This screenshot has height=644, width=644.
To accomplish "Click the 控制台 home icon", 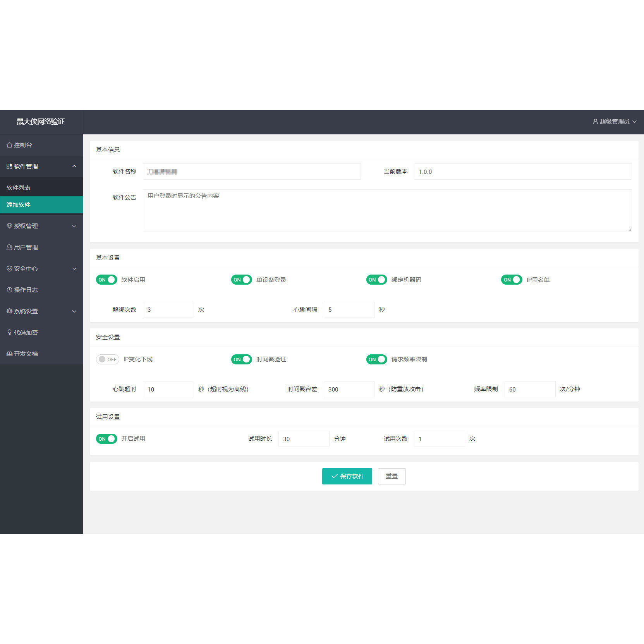I will click(x=9, y=145).
